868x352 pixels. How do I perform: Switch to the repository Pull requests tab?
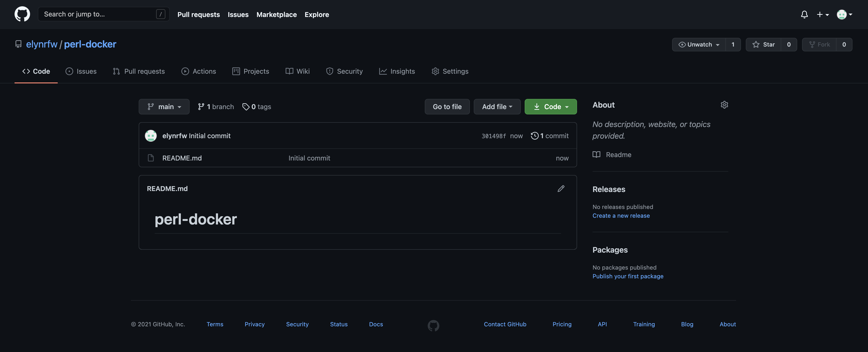pos(138,71)
